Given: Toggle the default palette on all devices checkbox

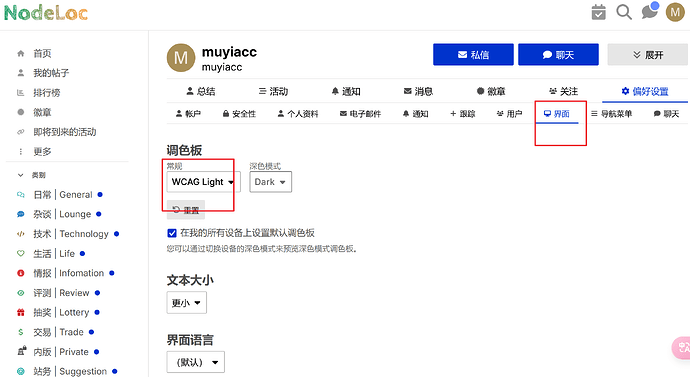Looking at the screenshot, I should tap(172, 233).
